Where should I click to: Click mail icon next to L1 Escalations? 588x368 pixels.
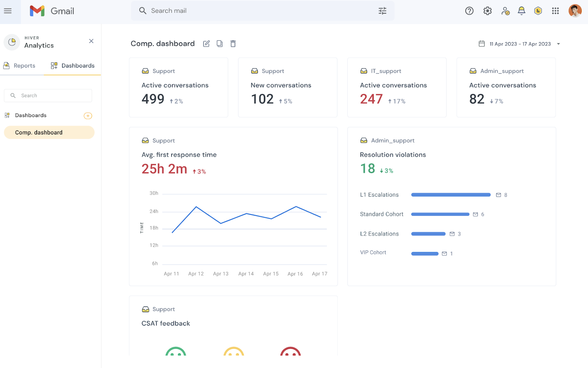[x=498, y=195]
